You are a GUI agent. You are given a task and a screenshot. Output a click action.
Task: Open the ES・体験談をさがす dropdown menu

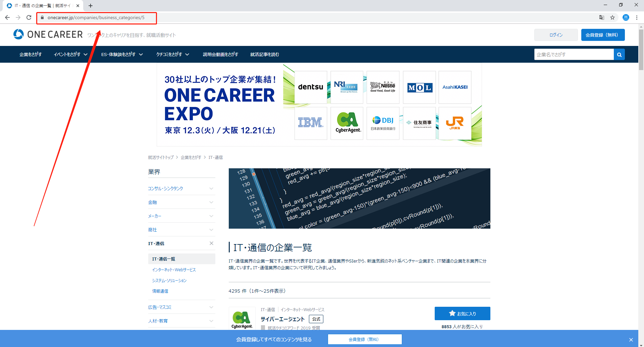pyautogui.click(x=122, y=54)
